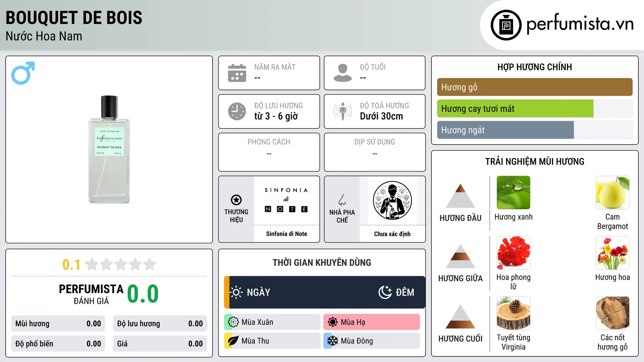This screenshot has width=644, height=362.
Task: Click the 'từ 3 - 6 giờ' longevity value
Action: tap(276, 116)
